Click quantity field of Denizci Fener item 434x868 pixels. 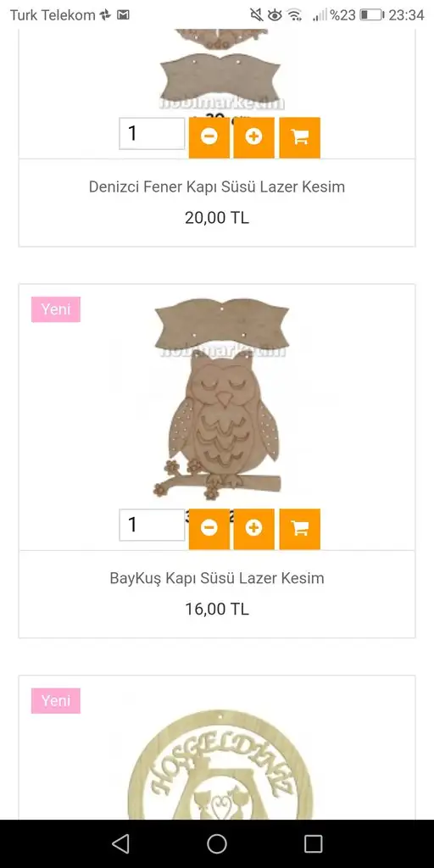pyautogui.click(x=152, y=133)
